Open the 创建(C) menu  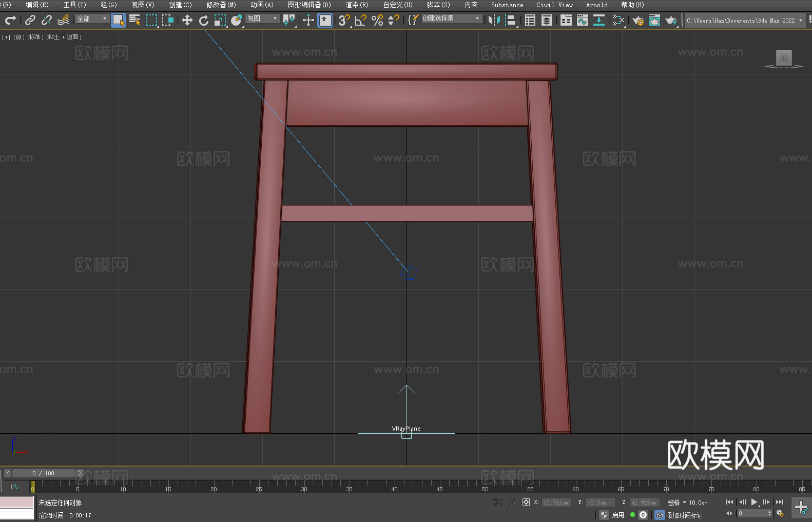tap(180, 5)
